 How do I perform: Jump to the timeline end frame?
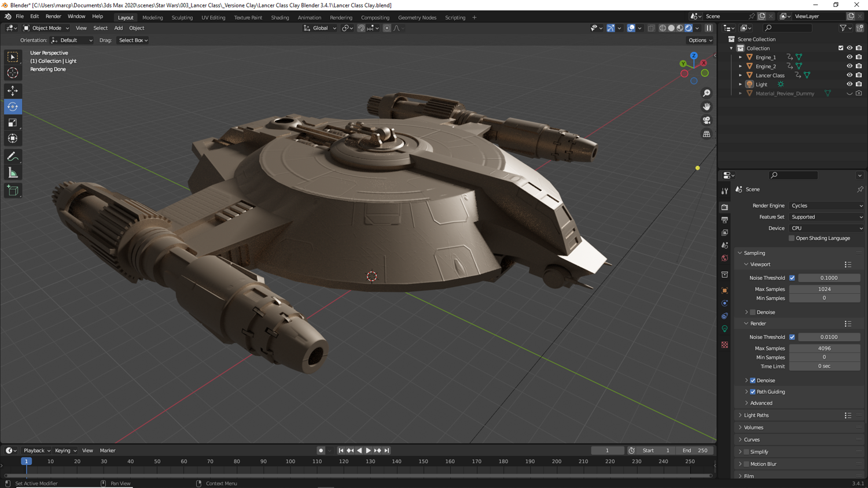tap(387, 450)
